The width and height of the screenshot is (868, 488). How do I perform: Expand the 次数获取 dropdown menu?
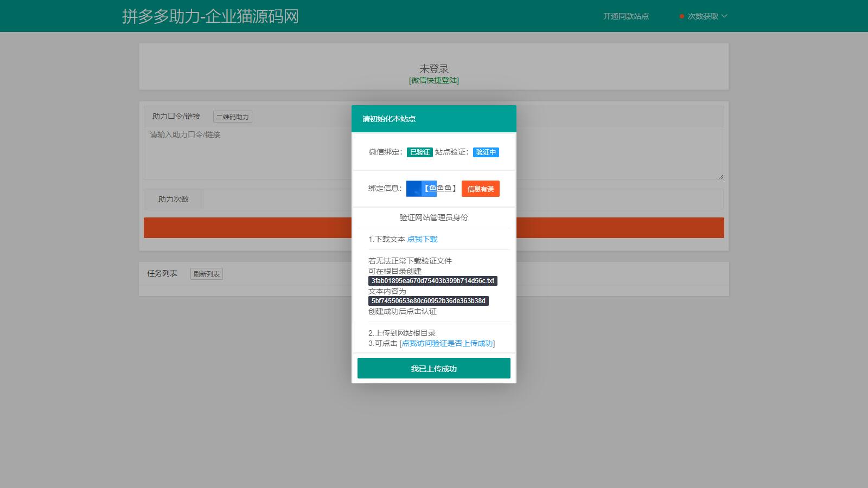(703, 16)
